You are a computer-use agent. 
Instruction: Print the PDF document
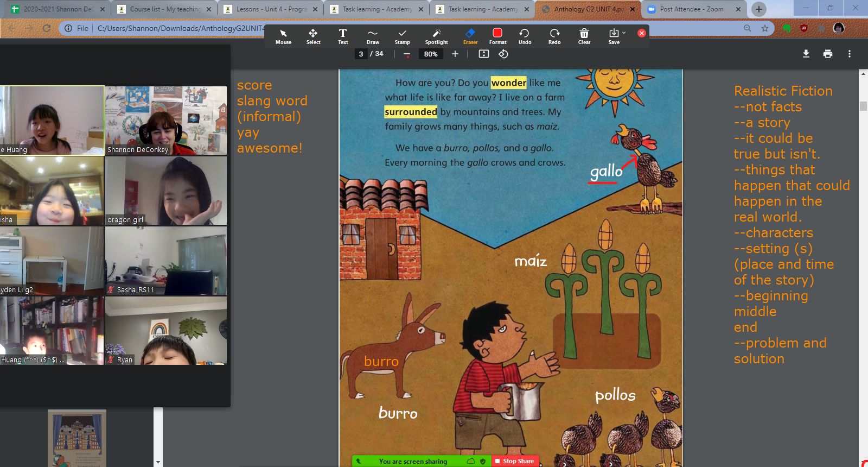click(828, 54)
